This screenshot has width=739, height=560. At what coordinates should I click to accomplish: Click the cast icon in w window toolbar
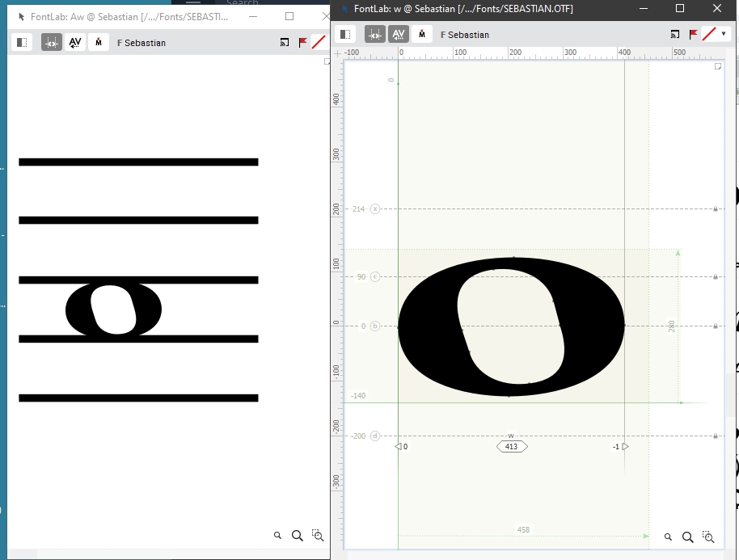point(675,34)
